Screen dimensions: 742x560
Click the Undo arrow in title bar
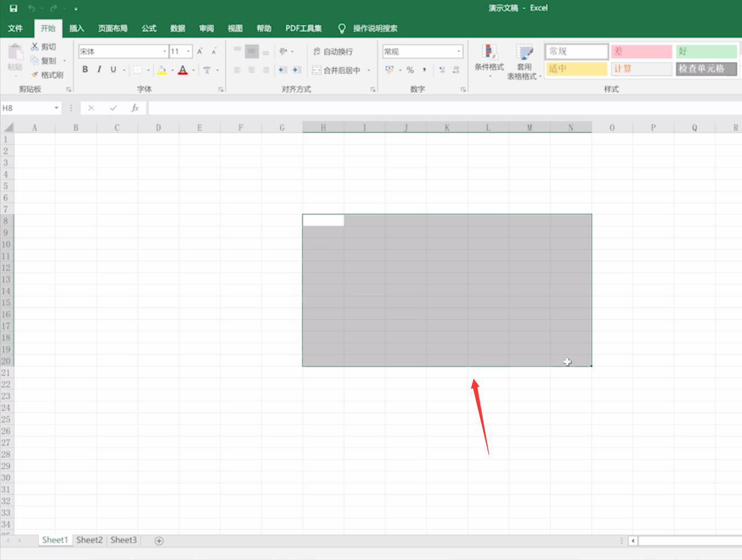31,8
